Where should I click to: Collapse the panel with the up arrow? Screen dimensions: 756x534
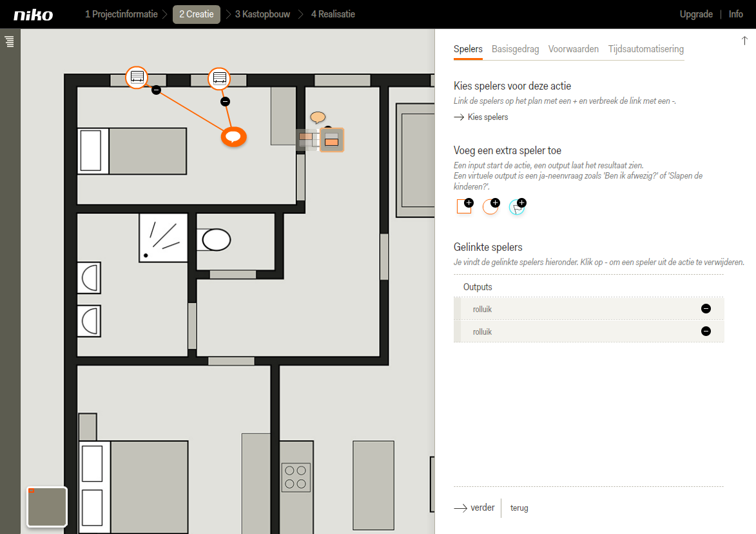[x=744, y=41]
